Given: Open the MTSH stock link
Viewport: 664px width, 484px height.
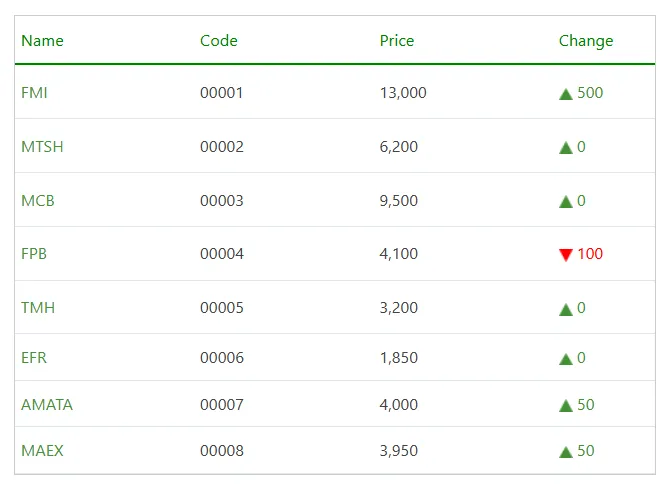Looking at the screenshot, I should point(42,147).
